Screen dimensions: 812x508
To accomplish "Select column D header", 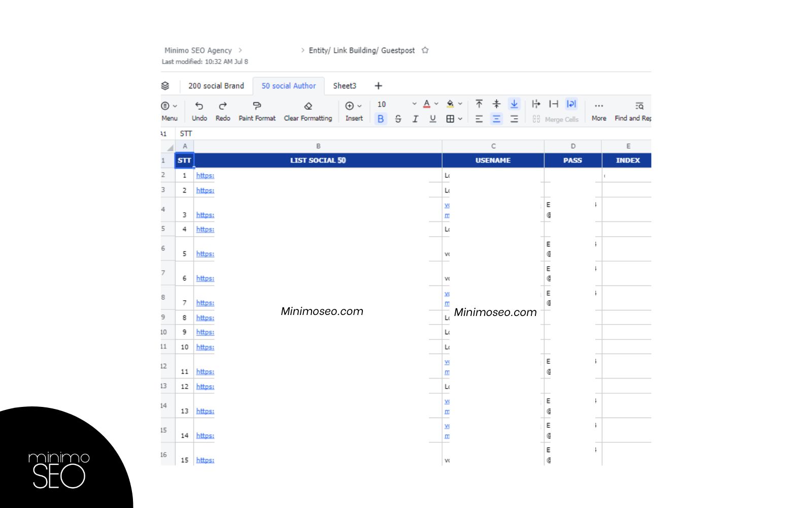I will click(x=573, y=146).
